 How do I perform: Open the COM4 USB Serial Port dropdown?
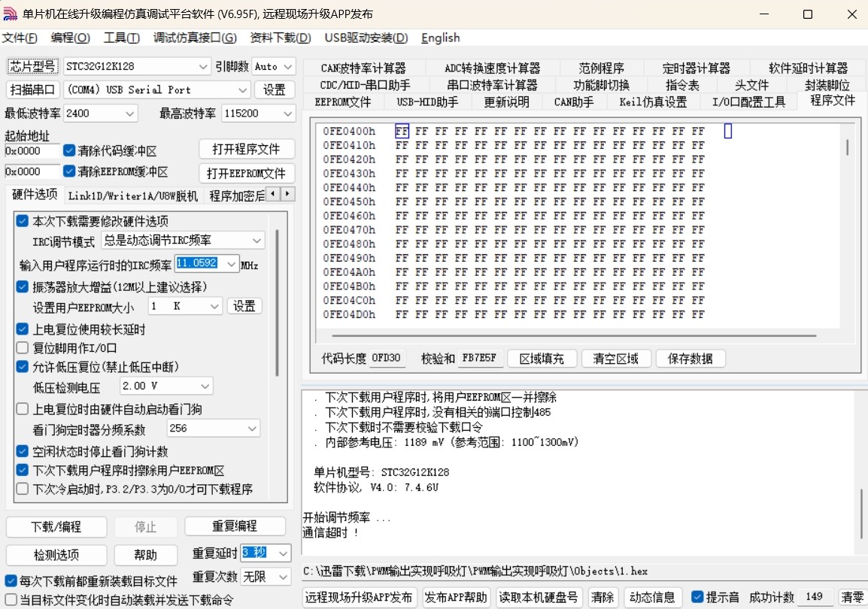click(x=157, y=89)
